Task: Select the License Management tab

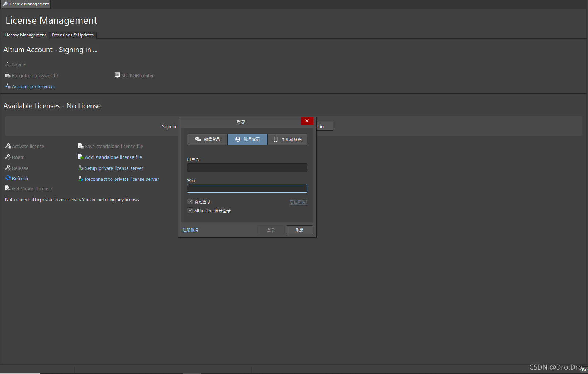Action: 25,35
